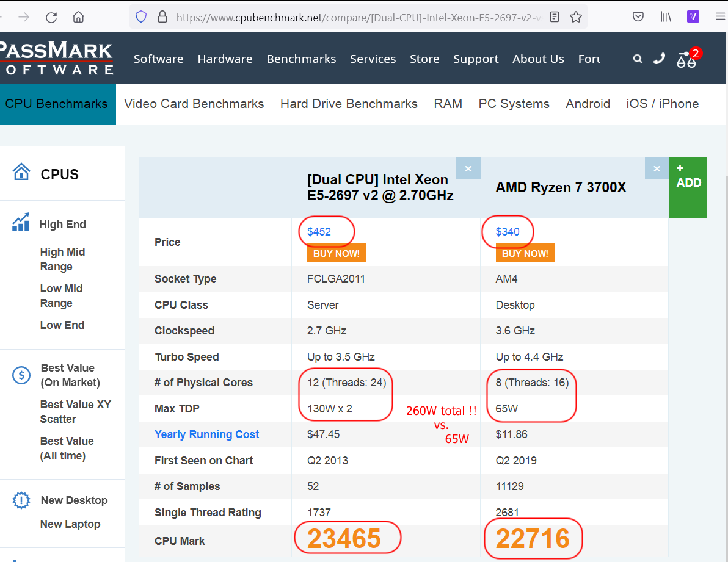The width and height of the screenshot is (728, 562).
Task: Open Best Value (On Market) link
Action: (x=70, y=375)
